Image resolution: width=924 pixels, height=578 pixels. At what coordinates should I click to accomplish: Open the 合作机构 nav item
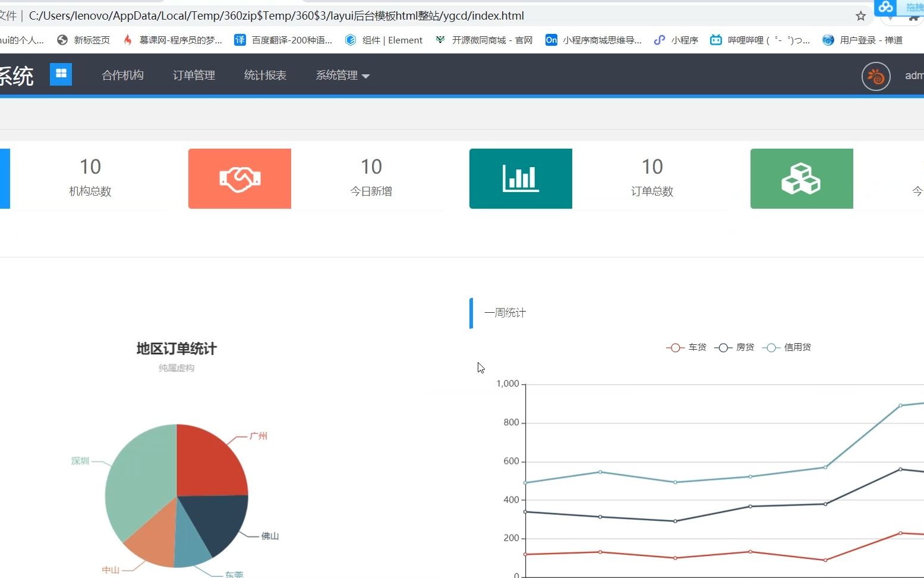[123, 76]
